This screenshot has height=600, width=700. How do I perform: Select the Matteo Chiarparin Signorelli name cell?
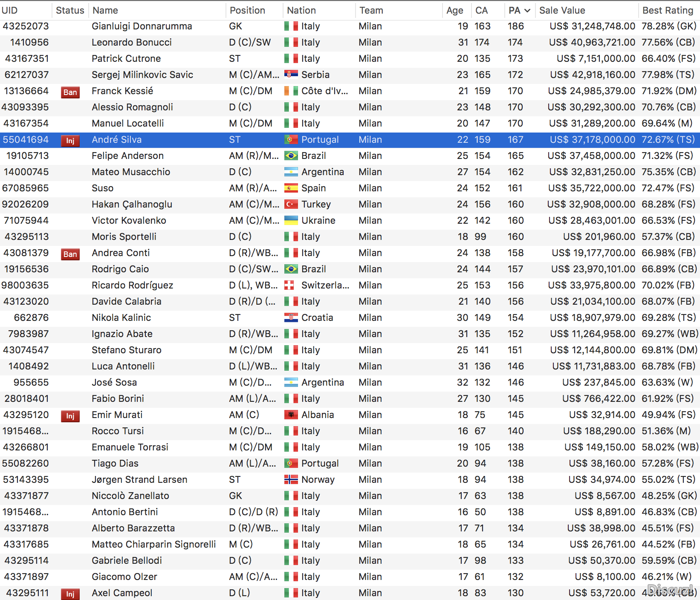(154, 544)
